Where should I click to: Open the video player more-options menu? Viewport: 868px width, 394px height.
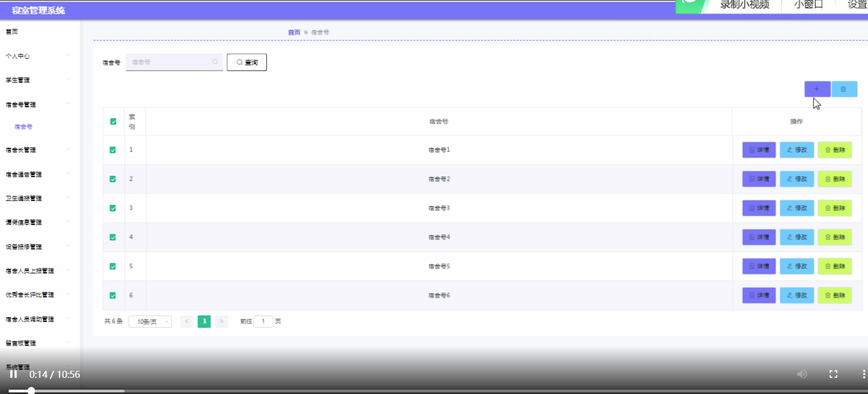864,374
